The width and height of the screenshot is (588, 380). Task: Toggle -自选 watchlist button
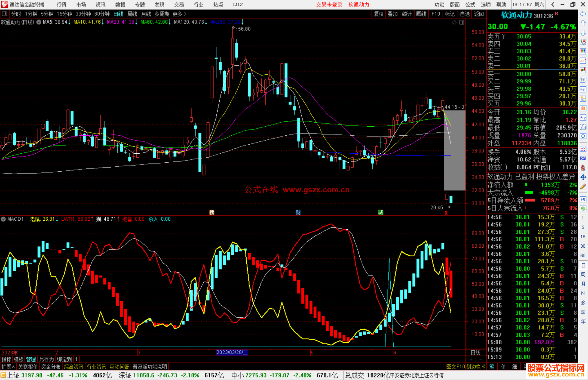click(x=464, y=14)
